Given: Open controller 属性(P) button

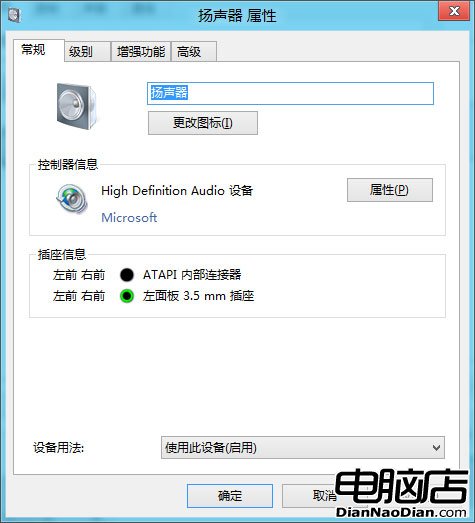Looking at the screenshot, I should [x=390, y=190].
